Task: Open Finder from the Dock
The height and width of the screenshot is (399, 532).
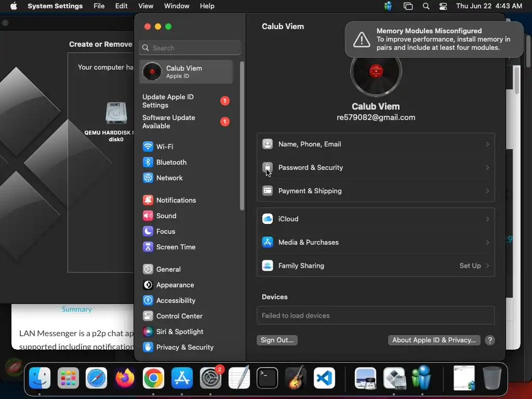Action: click(x=39, y=378)
